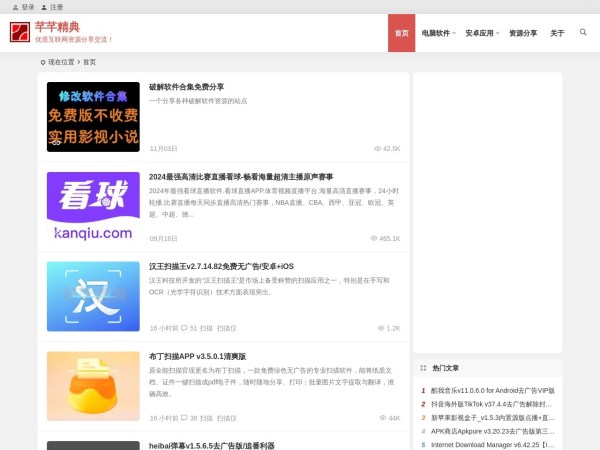Click the 汉王扫描王 app icon thumbnail

tap(93, 296)
